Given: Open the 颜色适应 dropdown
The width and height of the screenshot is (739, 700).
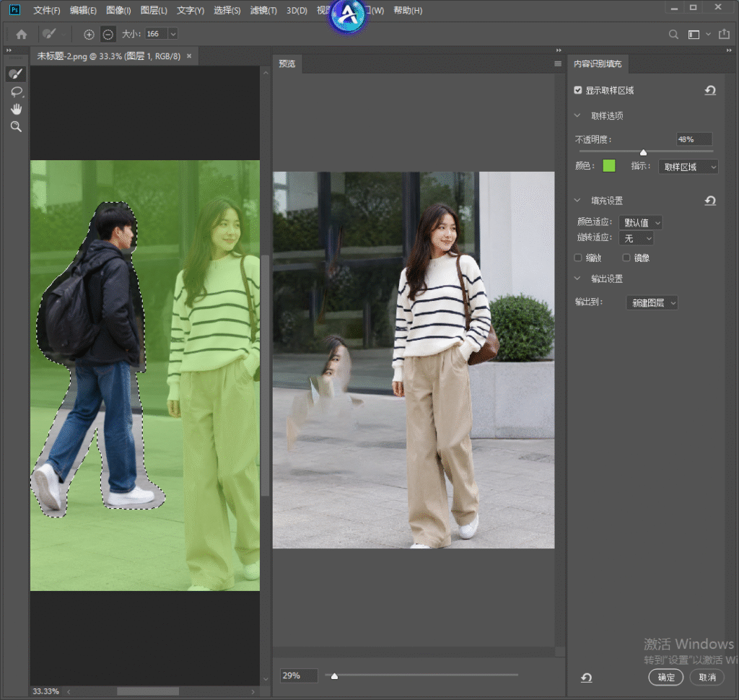Looking at the screenshot, I should (x=641, y=222).
